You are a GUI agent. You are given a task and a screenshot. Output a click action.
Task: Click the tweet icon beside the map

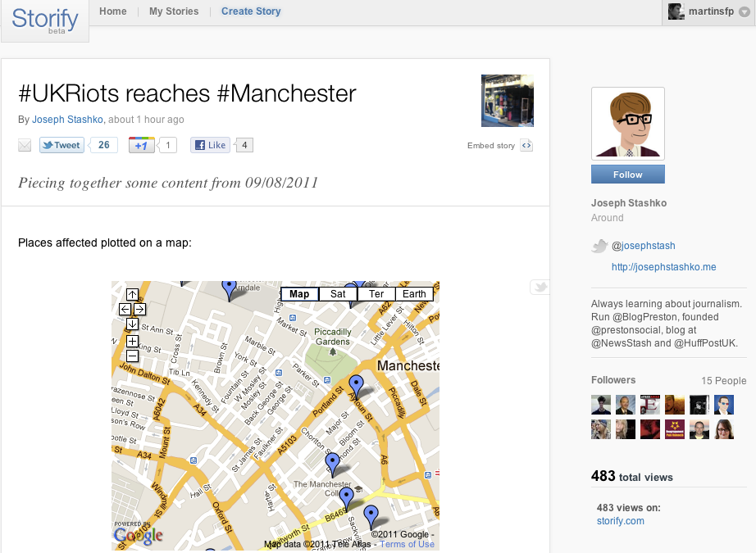coord(540,287)
